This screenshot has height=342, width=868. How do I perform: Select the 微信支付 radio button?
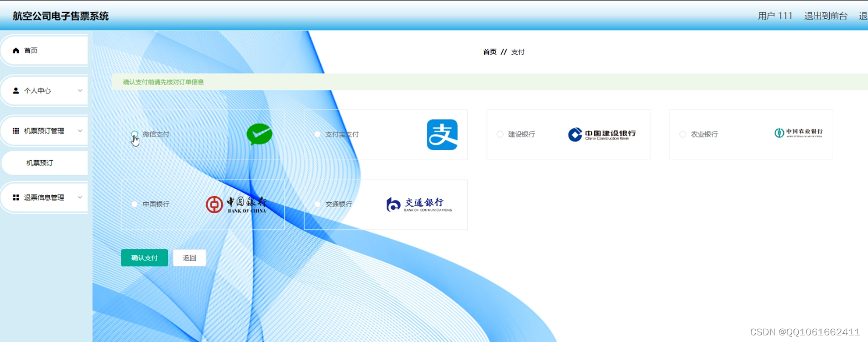134,134
